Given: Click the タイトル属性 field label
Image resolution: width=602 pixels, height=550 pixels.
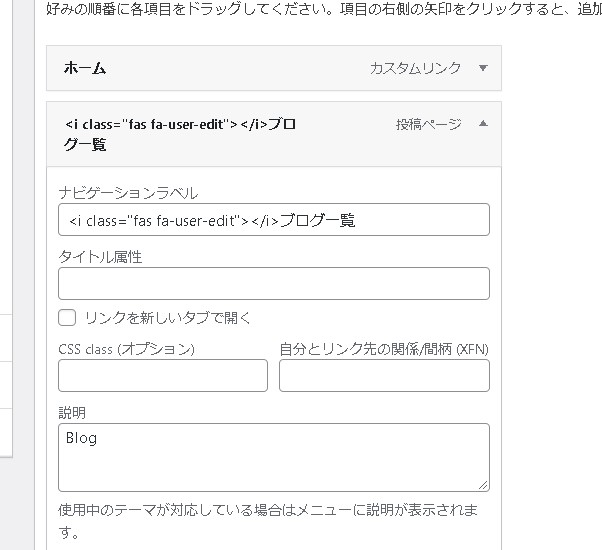Looking at the screenshot, I should [x=100, y=257].
